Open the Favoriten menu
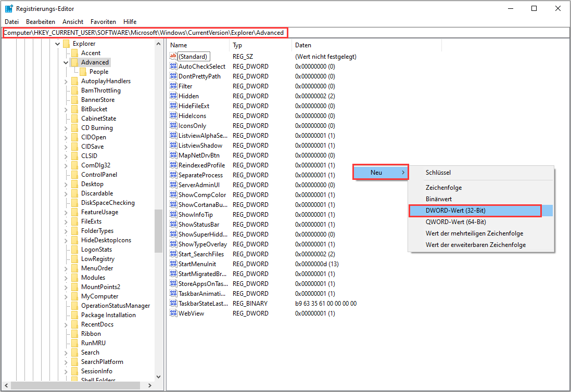 pyautogui.click(x=103, y=22)
